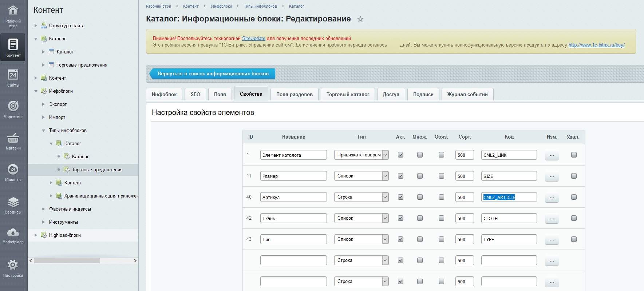
Task: Expand the Highload-блоки tree node
Action: [x=36, y=235]
